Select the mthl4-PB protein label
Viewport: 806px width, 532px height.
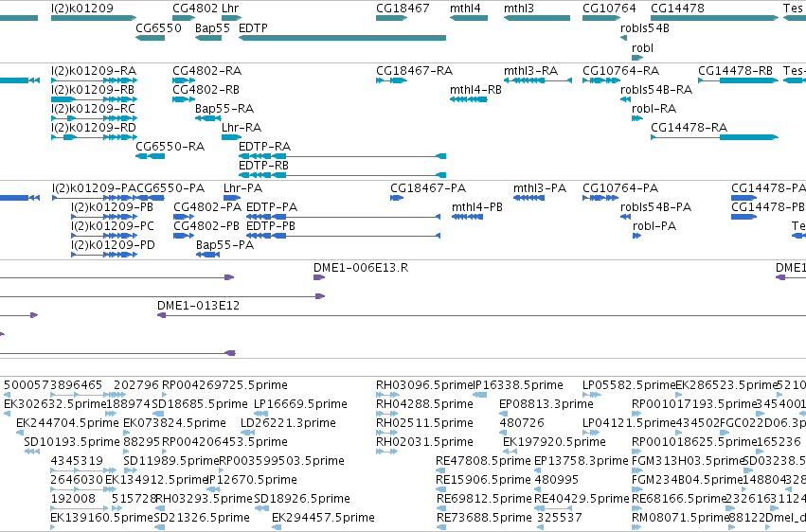477,207
